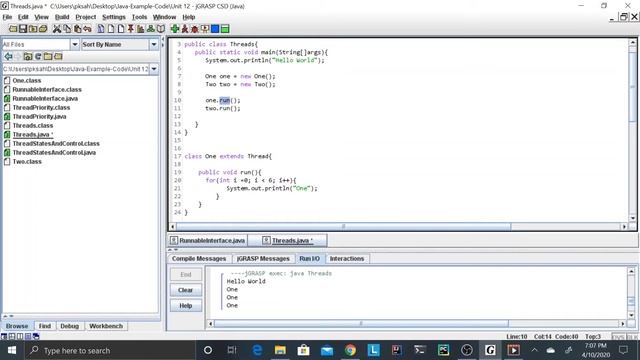The width and height of the screenshot is (640, 360).
Task: Click the blue square toolbar icon
Action: [215, 29]
